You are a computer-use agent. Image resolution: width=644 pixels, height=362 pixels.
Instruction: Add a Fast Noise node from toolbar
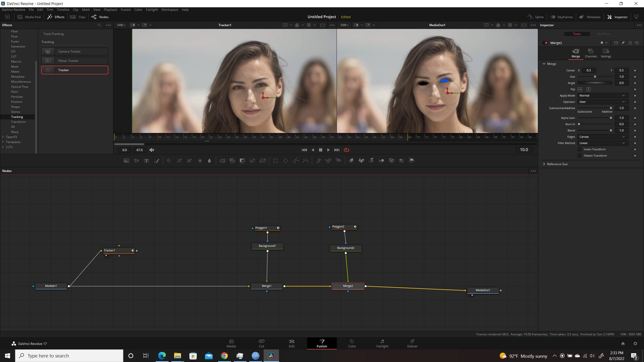pos(136,161)
